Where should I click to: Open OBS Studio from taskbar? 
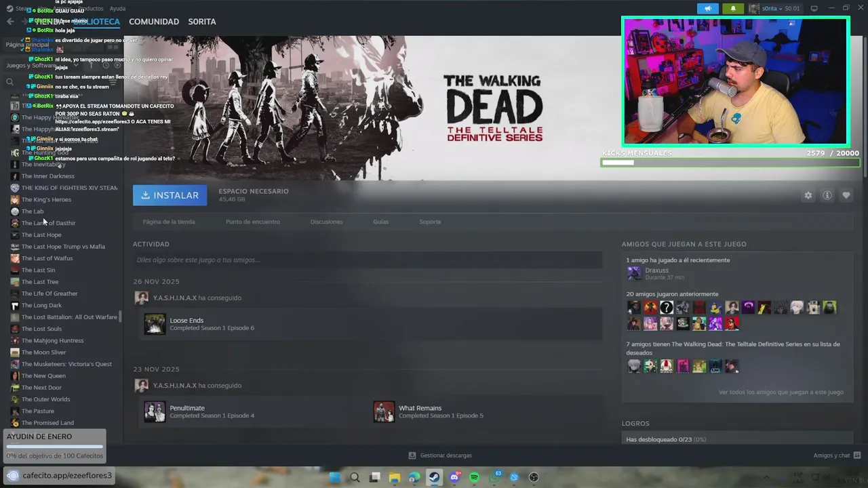tap(534, 477)
